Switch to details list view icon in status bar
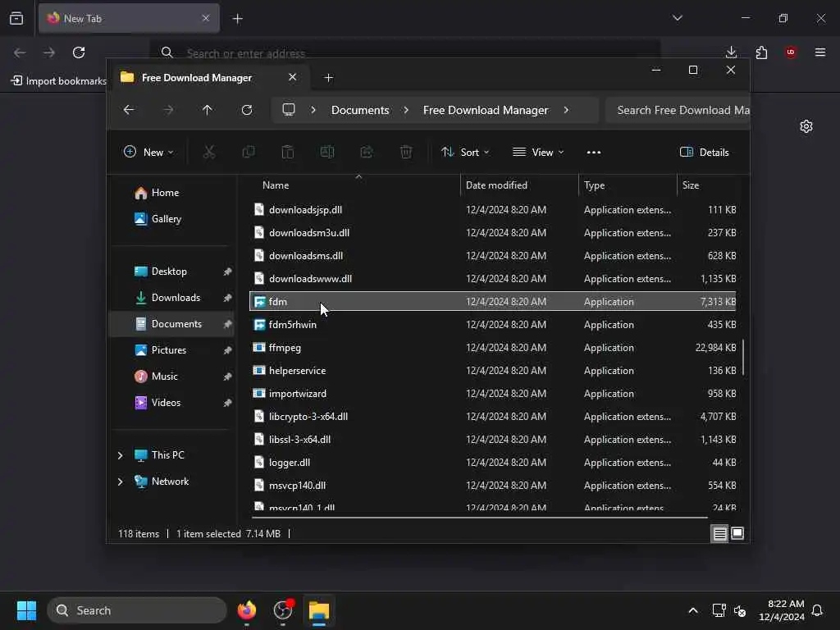The image size is (840, 630). (719, 533)
